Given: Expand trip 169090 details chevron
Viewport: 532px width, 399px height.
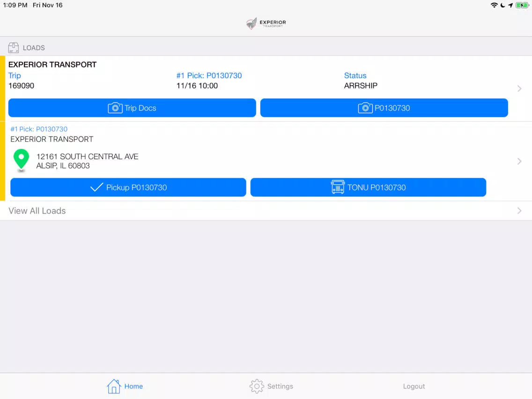Looking at the screenshot, I should point(519,89).
